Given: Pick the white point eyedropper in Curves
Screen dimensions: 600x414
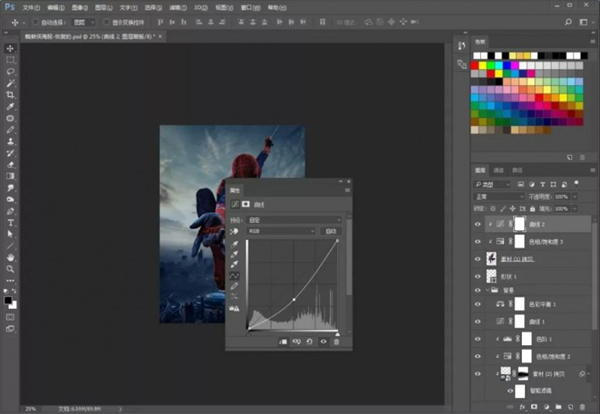Looking at the screenshot, I should coord(236,265).
